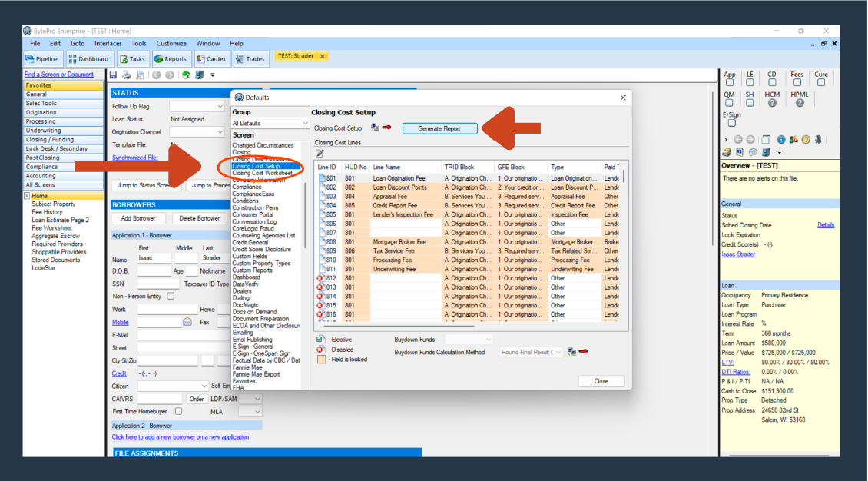Viewport: 868px width, 481px height.
Task: Collapse the Home tree node
Action: (27, 196)
